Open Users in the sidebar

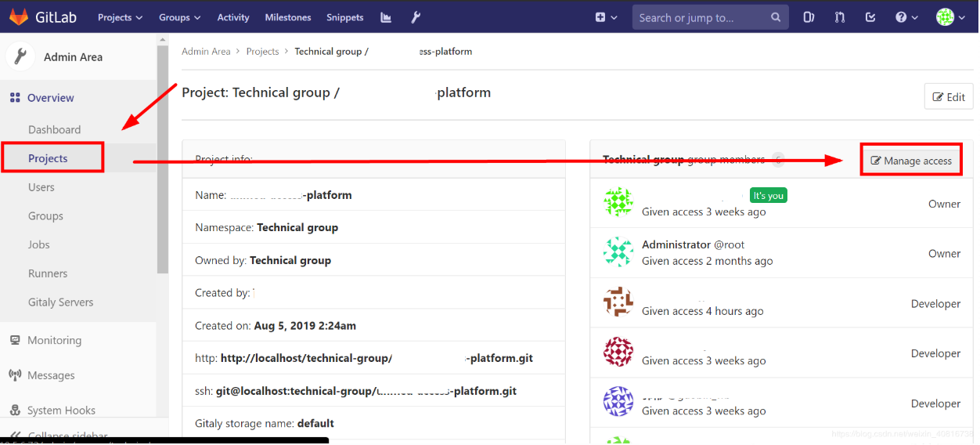coord(41,187)
